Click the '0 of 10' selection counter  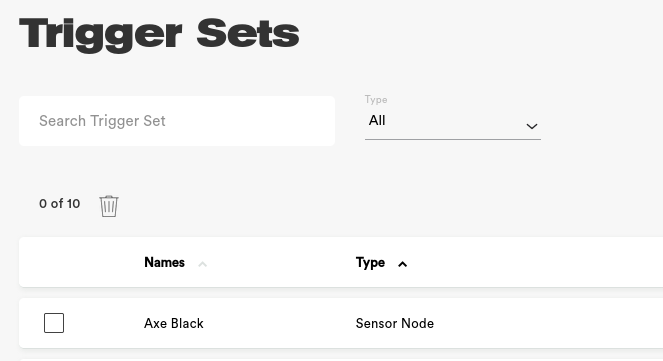coord(60,204)
